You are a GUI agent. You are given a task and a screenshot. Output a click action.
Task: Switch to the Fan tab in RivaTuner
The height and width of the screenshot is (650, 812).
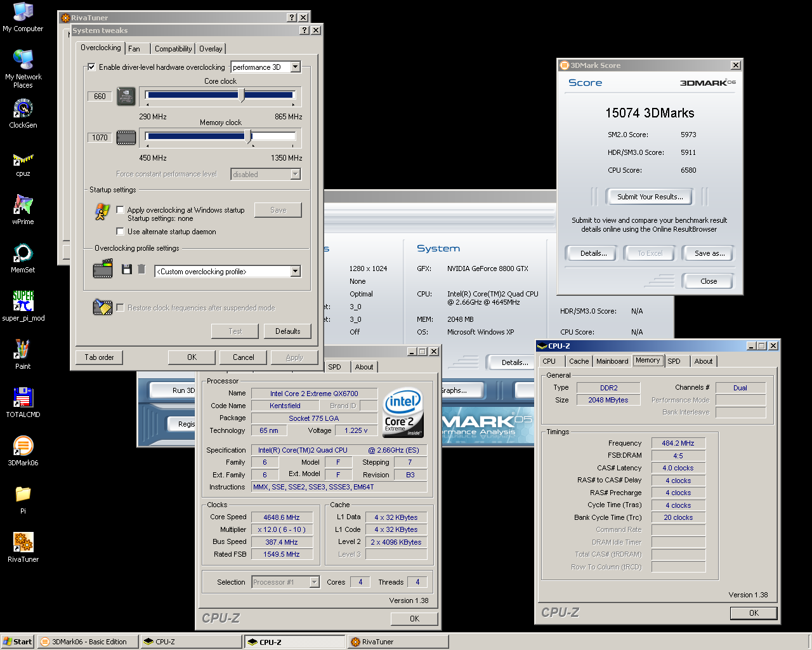tap(134, 49)
